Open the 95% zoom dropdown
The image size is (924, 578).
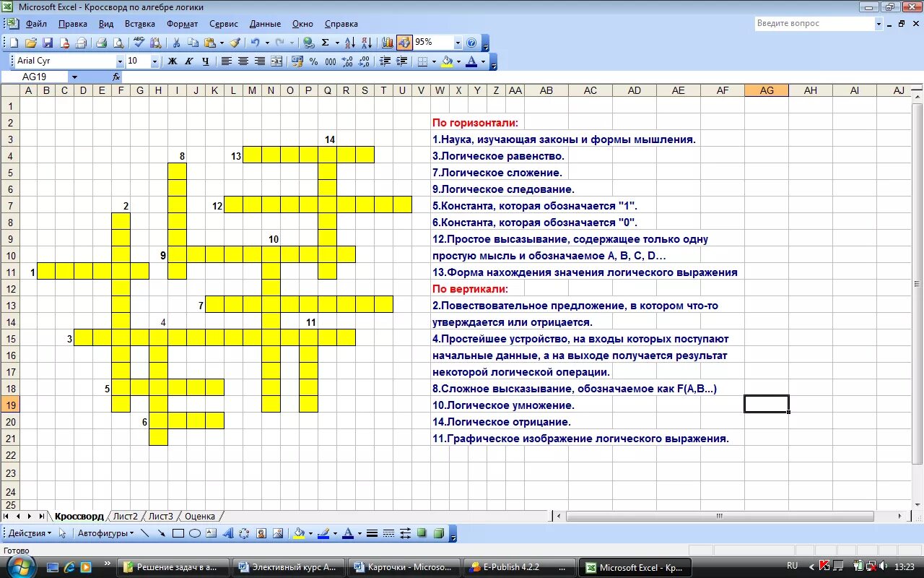click(458, 43)
